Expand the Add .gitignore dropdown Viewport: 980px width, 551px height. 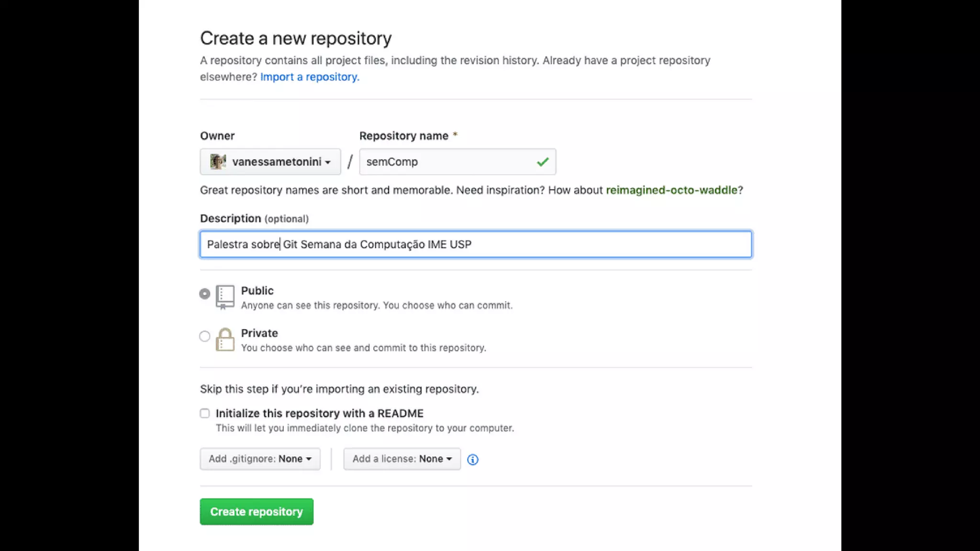[260, 459]
